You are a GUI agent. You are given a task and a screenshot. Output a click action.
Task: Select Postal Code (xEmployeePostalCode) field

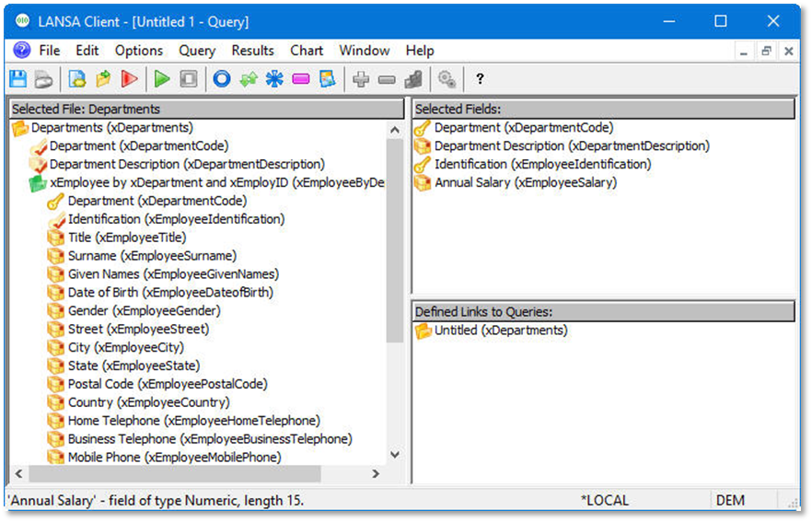pyautogui.click(x=168, y=384)
